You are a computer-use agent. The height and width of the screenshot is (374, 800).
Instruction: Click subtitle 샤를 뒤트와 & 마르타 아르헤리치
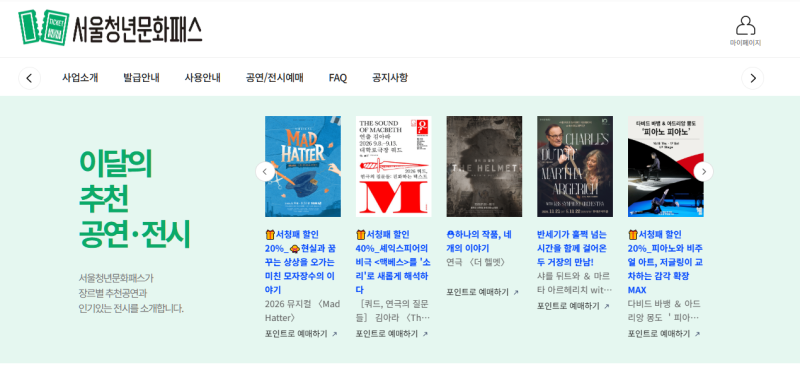coord(574,283)
